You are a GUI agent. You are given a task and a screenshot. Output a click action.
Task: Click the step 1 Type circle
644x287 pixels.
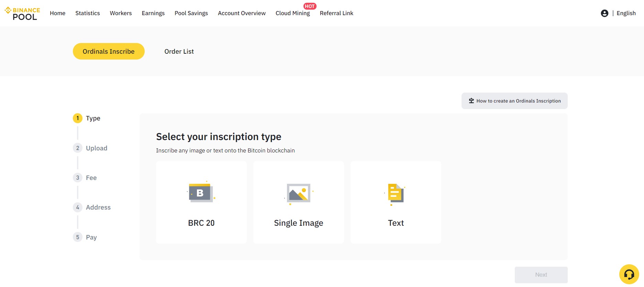click(x=78, y=118)
